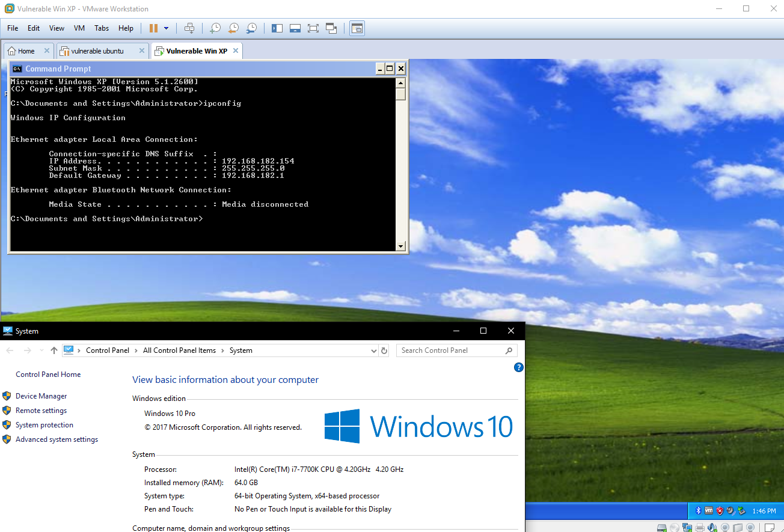
Task: Take a snapshot of this virtual machine
Action: click(215, 28)
